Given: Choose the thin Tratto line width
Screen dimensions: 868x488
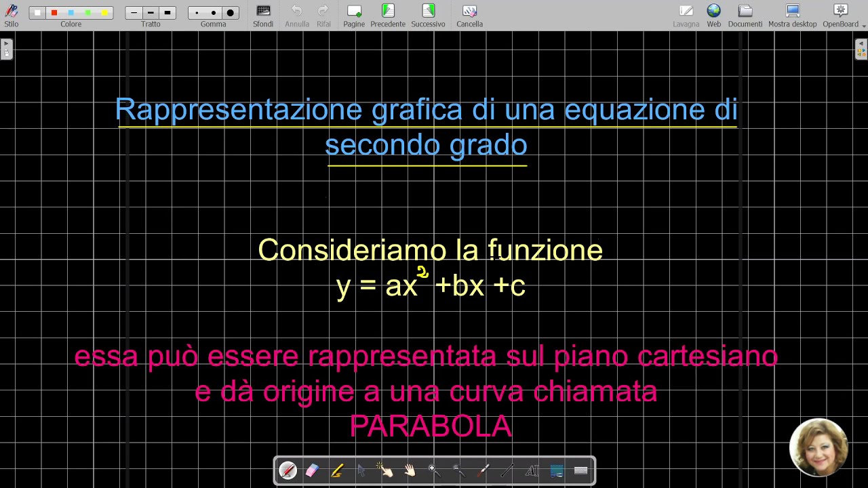Looking at the screenshot, I should pyautogui.click(x=134, y=12).
